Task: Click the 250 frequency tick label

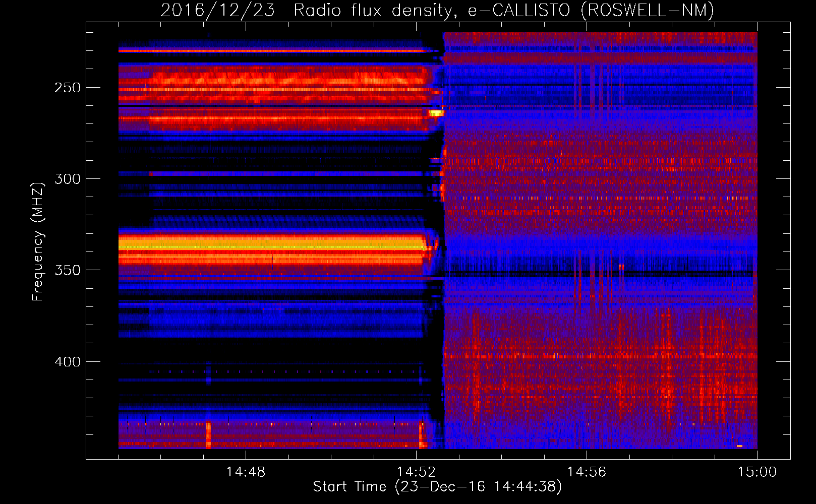Action: tap(68, 88)
